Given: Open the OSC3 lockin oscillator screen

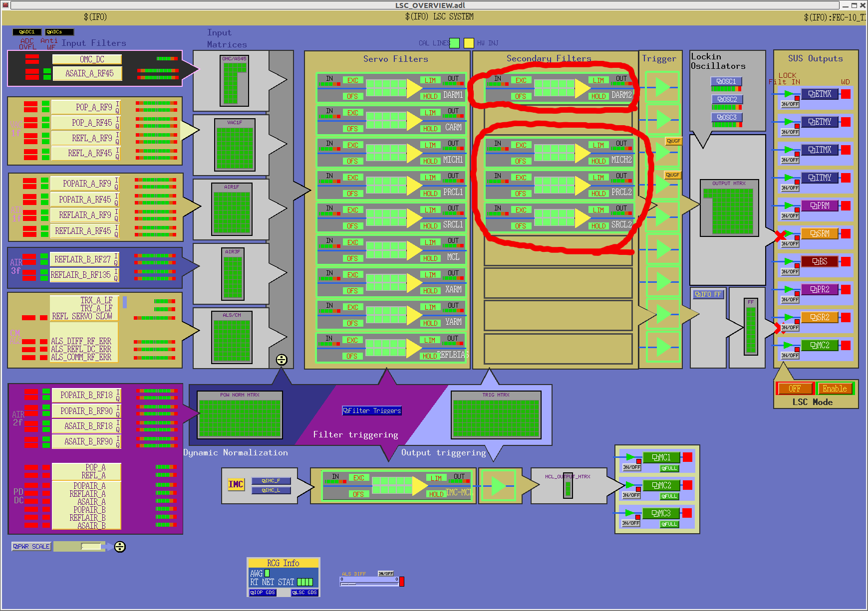Looking at the screenshot, I should pos(727,117).
